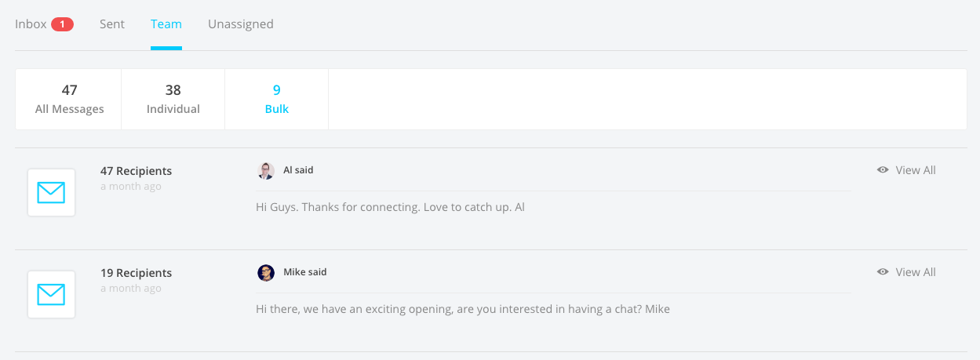The height and width of the screenshot is (360, 980).
Task: Filter by Individual messages
Action: click(x=173, y=99)
